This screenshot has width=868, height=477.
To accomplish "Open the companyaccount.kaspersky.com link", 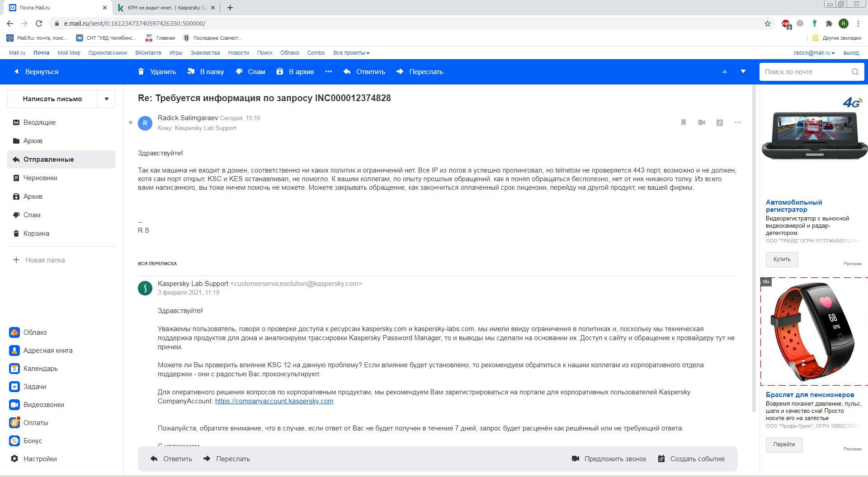I will [x=274, y=401].
